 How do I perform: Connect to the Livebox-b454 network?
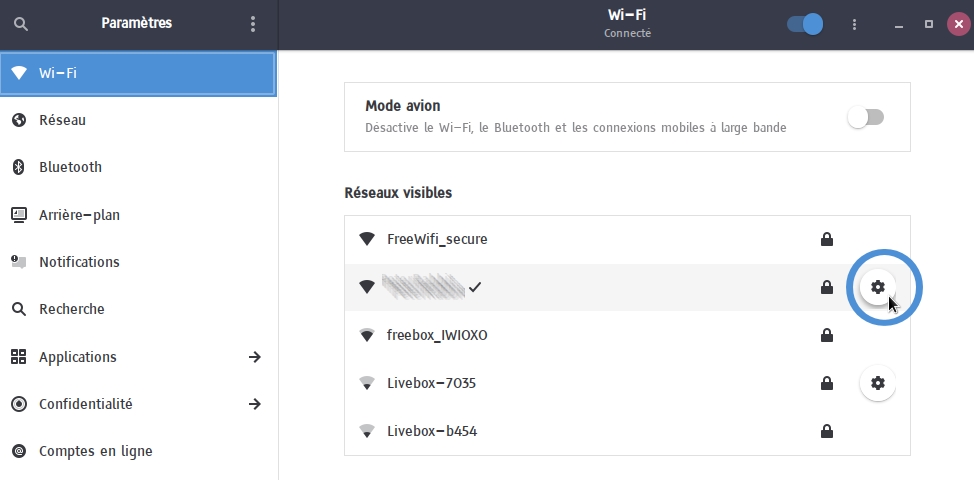click(x=431, y=431)
